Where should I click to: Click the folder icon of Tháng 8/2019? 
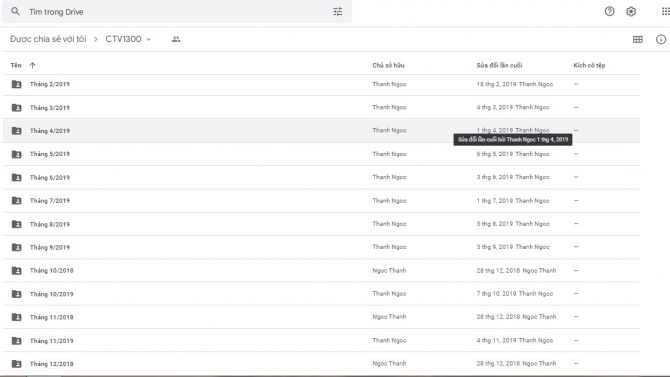[16, 224]
